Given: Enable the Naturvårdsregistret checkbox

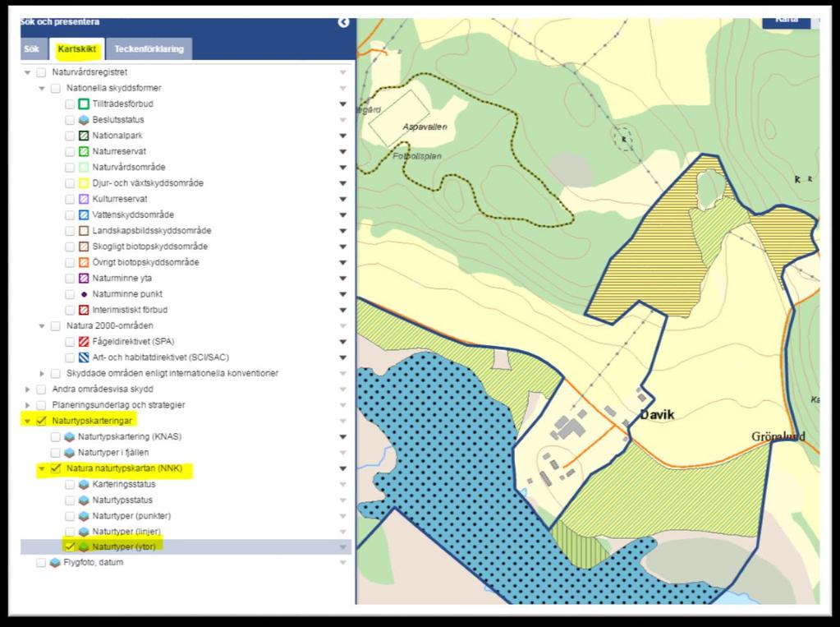Looking at the screenshot, I should point(41,72).
